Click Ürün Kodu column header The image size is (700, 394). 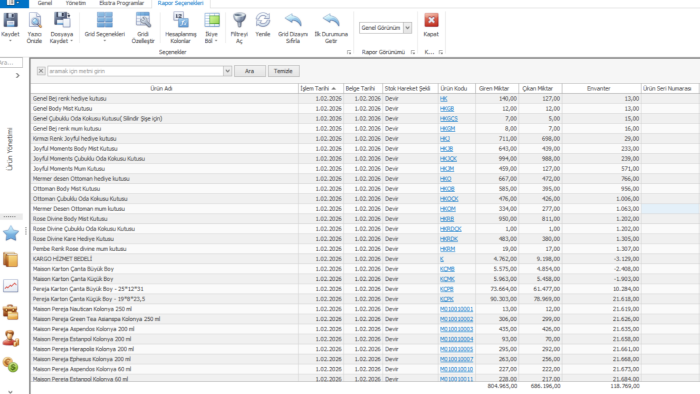pyautogui.click(x=456, y=88)
